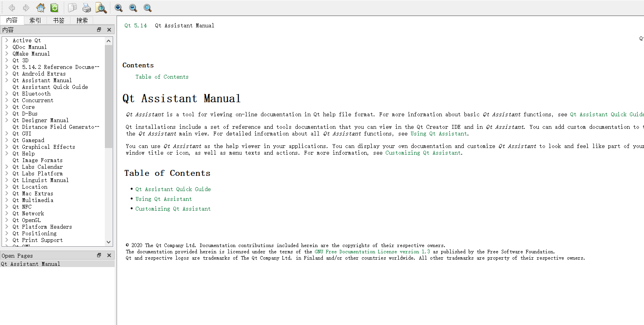Open Customizing Qt Assistant bullet link
Screen dimensions: 644x325
173,209
